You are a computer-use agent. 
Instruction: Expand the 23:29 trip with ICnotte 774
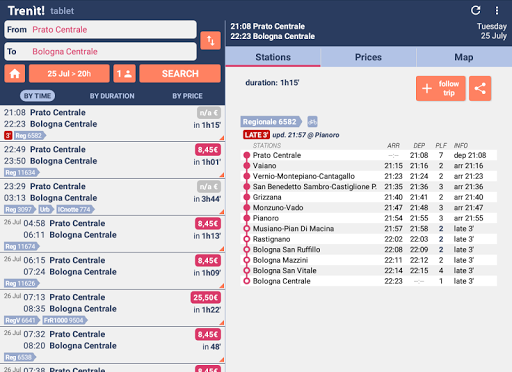112,197
